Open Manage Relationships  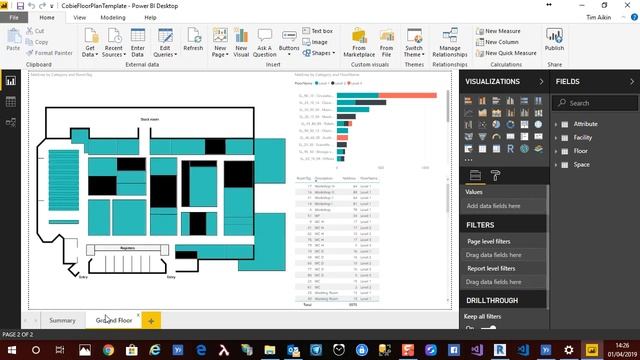(x=450, y=42)
